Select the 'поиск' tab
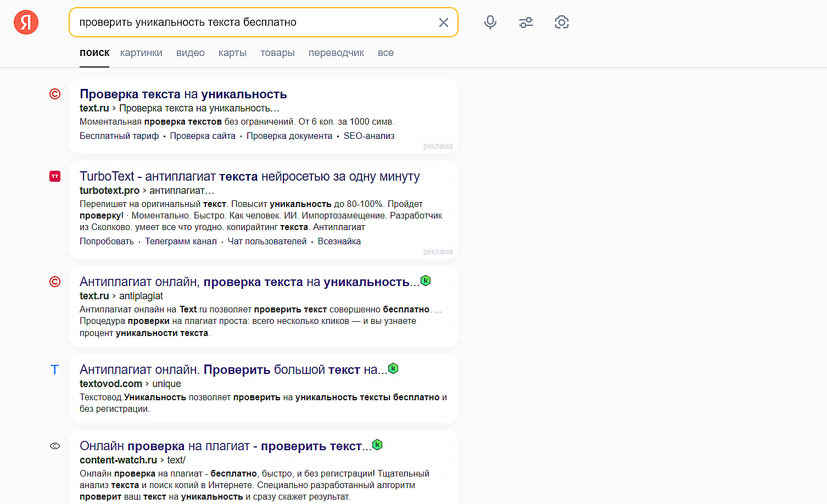The height and width of the screenshot is (504, 827). click(94, 53)
